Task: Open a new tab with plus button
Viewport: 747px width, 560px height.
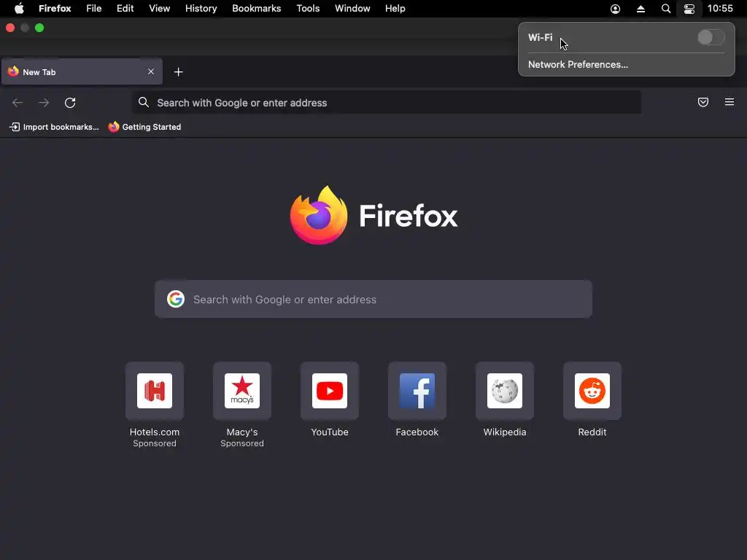Action: 178,72
